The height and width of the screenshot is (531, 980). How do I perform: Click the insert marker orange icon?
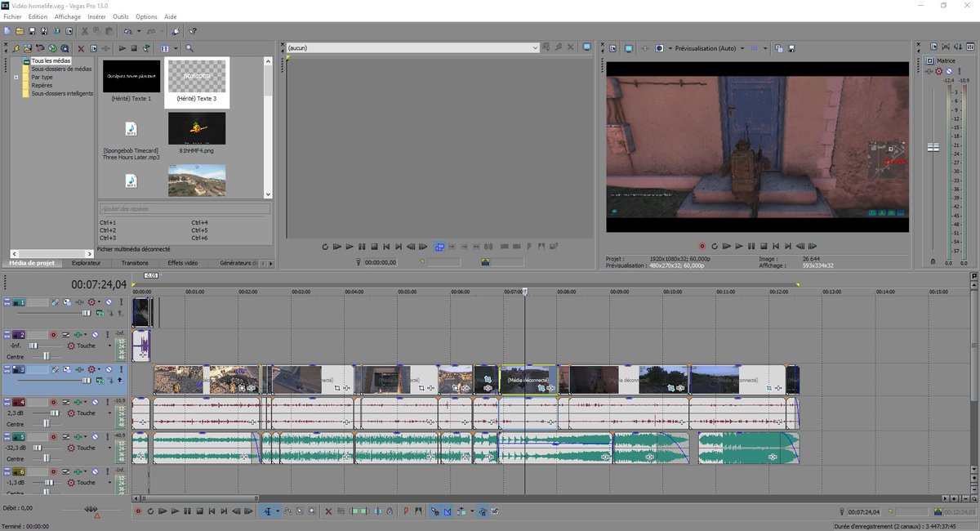pos(406,511)
